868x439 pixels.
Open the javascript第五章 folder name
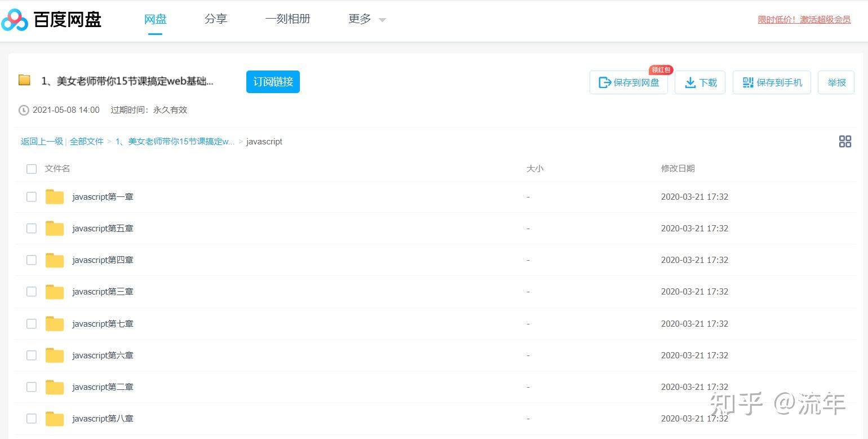103,229
